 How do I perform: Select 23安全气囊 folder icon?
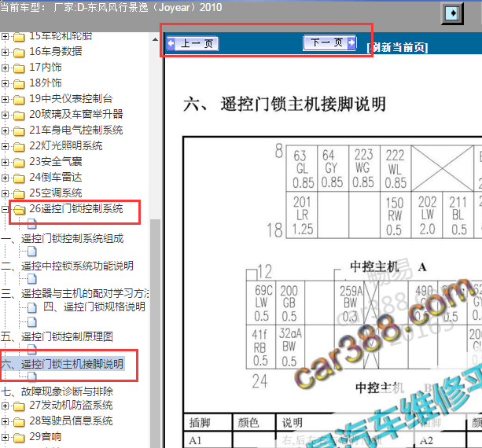tap(19, 162)
